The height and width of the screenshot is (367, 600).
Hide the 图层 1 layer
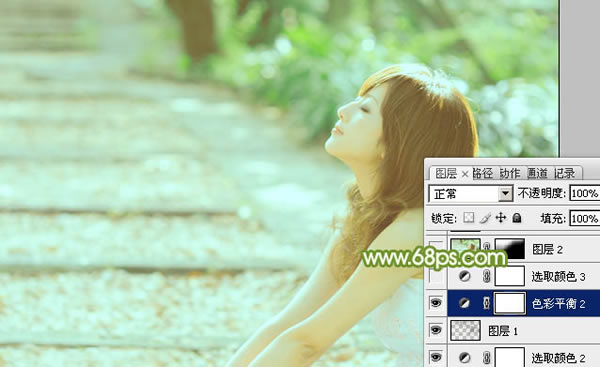point(435,330)
